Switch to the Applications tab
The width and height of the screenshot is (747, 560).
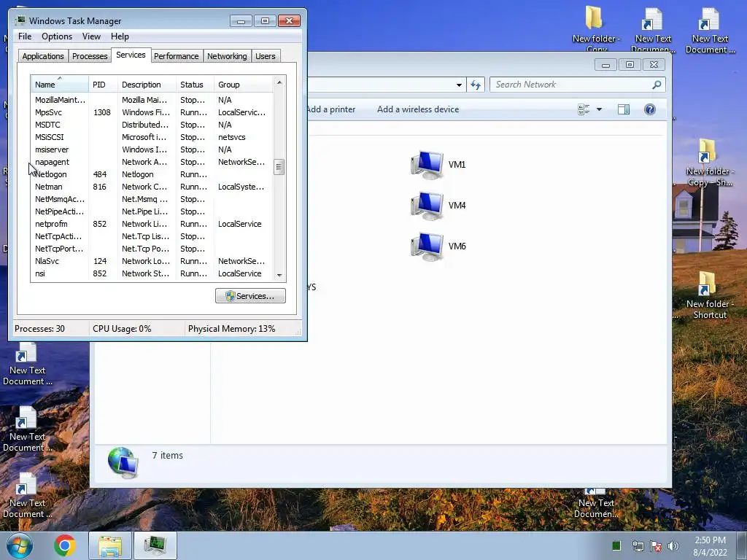coord(43,56)
